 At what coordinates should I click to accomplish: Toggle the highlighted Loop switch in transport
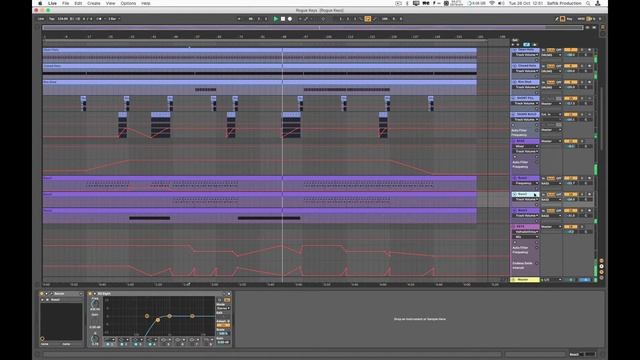tap(368, 19)
